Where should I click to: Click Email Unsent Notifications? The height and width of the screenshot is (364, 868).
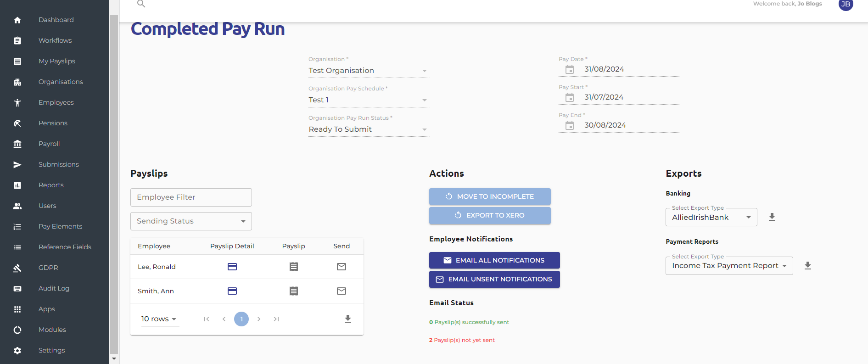point(494,279)
